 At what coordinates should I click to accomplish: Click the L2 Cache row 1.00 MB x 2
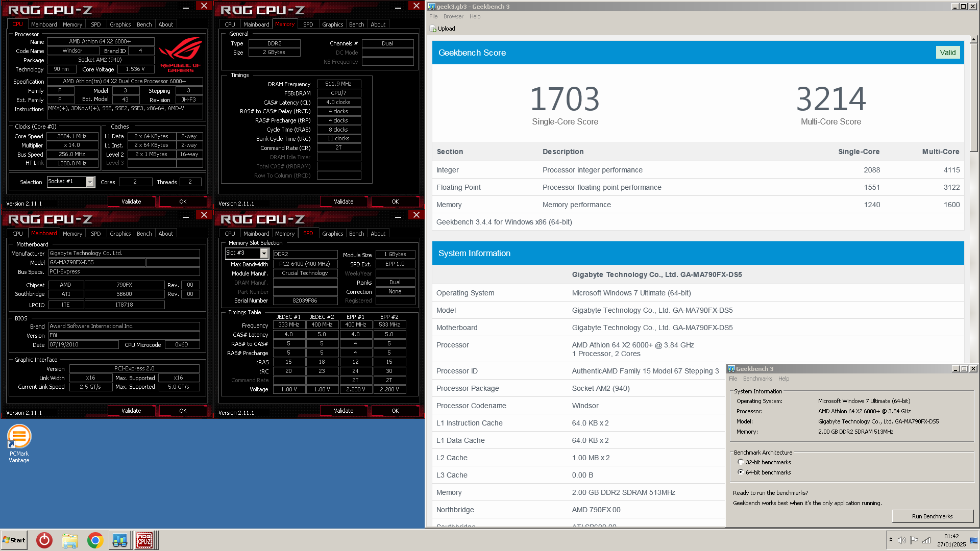(x=578, y=458)
